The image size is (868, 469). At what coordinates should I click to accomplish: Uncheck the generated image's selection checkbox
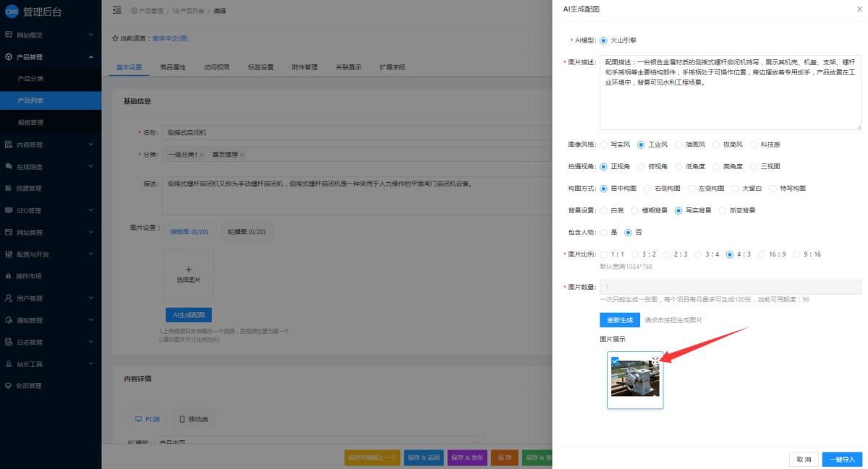coord(615,361)
